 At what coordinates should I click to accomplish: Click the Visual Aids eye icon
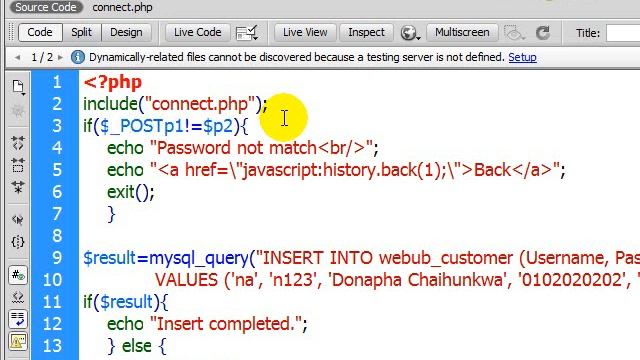tap(514, 33)
